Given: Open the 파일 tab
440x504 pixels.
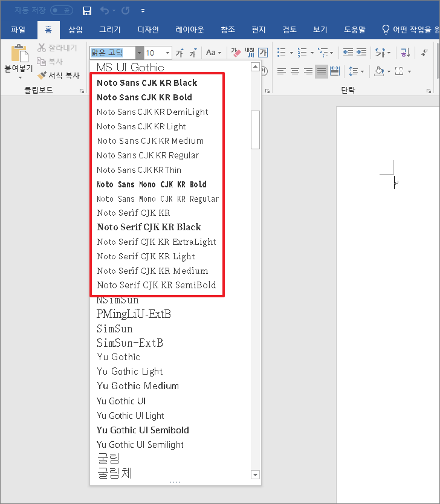Looking at the screenshot, I should tap(18, 30).
